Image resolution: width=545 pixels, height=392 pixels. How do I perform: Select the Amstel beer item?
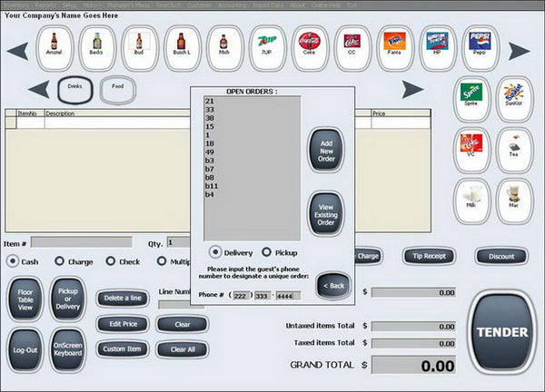pos(54,47)
